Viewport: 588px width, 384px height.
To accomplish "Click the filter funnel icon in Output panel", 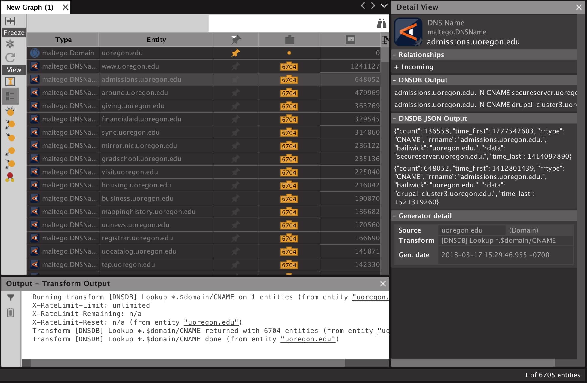I will pos(11,297).
